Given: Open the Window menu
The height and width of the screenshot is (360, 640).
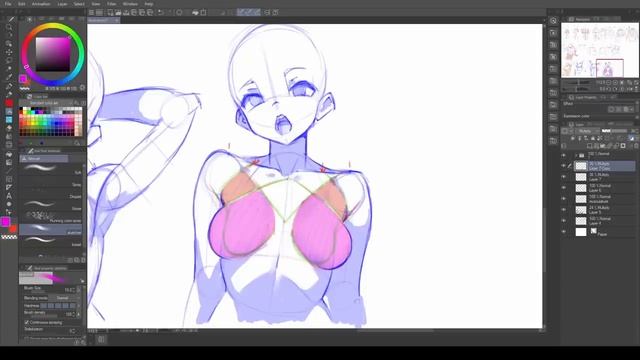Looking at the screenshot, I should (x=130, y=4).
